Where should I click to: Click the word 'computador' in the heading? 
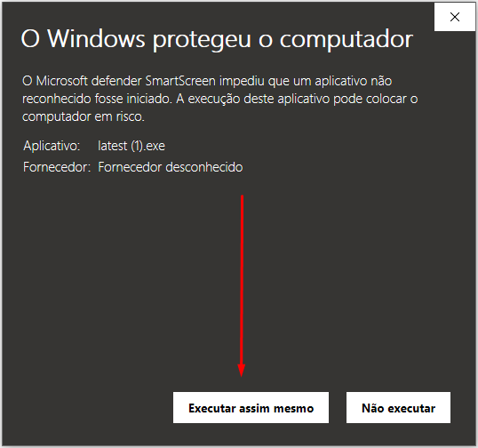tap(347, 40)
